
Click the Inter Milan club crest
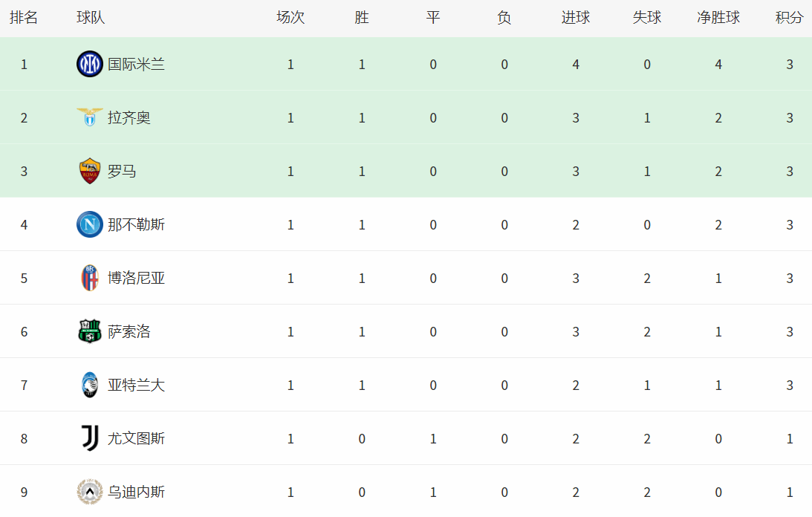[90, 64]
